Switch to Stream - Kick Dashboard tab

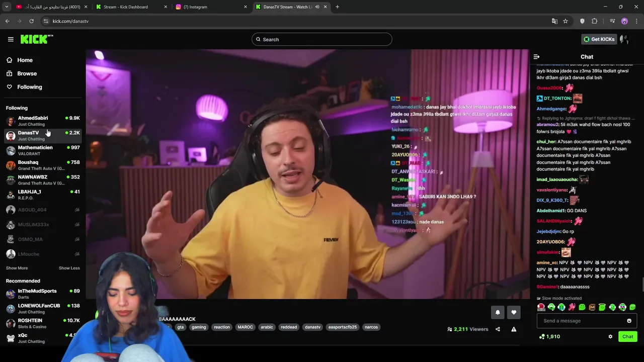131,7
